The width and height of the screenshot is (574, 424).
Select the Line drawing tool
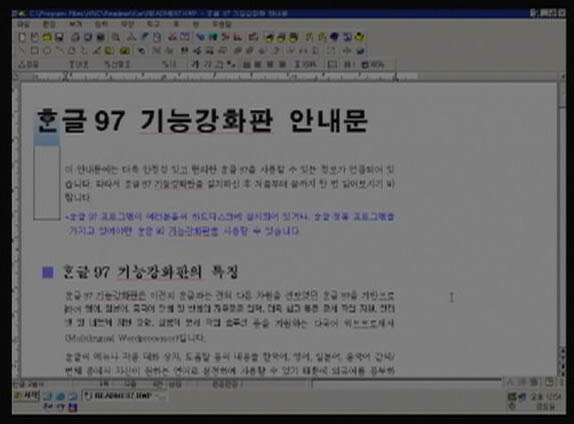[x=22, y=51]
